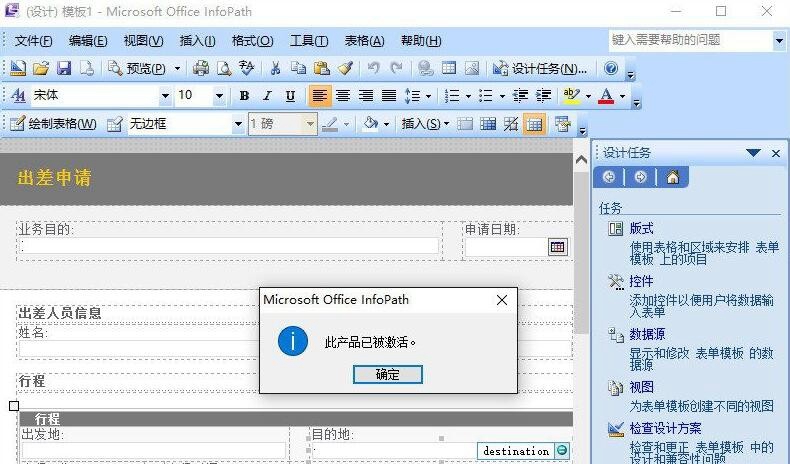The width and height of the screenshot is (790, 464).
Task: Open the 数据源 task link
Action: pyautogui.click(x=647, y=334)
